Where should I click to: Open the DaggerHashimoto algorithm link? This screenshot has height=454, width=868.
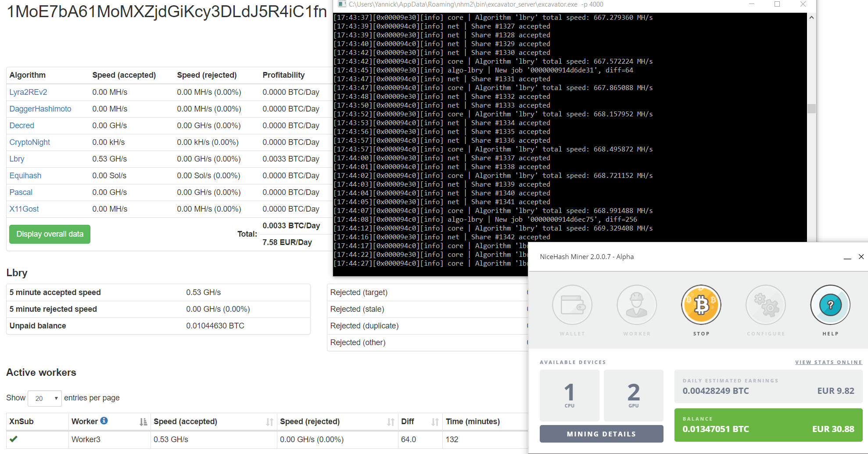[40, 109]
